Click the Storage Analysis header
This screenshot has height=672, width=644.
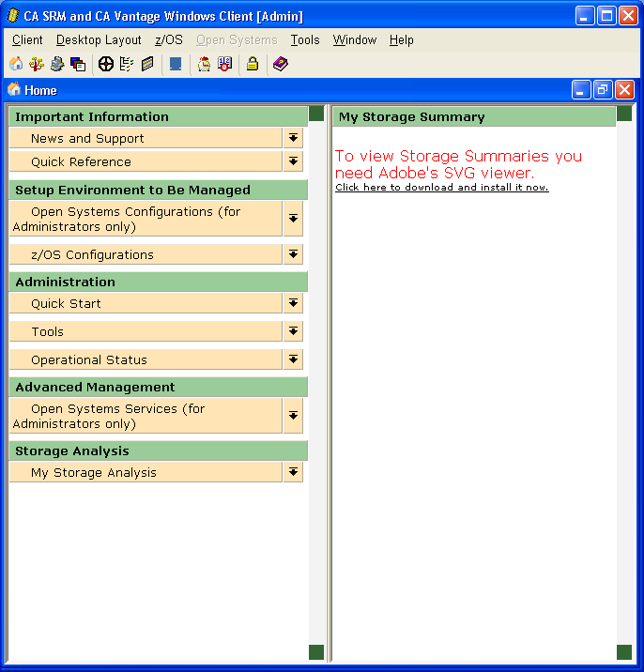click(x=159, y=451)
